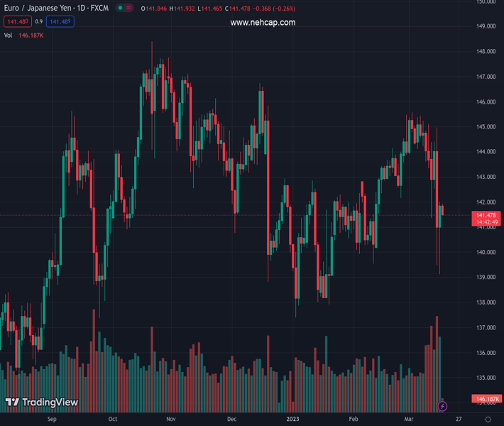Click the red sell price 141.480 button
Viewport: 504px width, 426px height.
[16, 22]
